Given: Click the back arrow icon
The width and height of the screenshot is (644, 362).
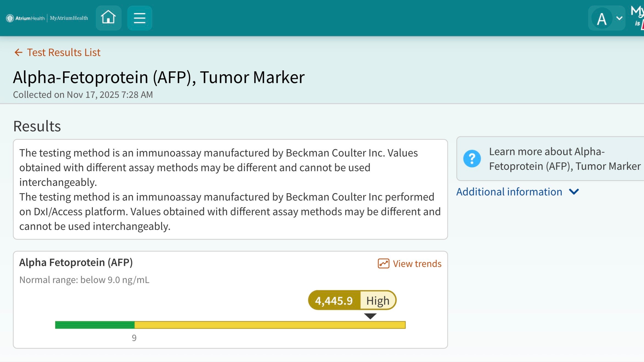Looking at the screenshot, I should [18, 52].
